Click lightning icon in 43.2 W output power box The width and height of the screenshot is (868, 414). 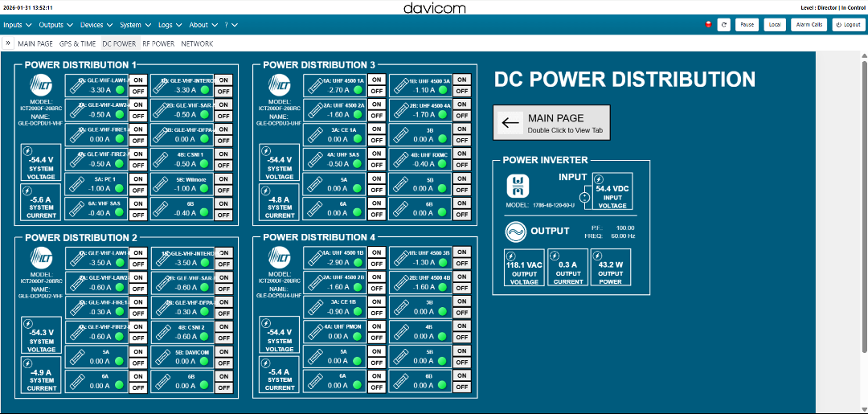click(x=598, y=256)
